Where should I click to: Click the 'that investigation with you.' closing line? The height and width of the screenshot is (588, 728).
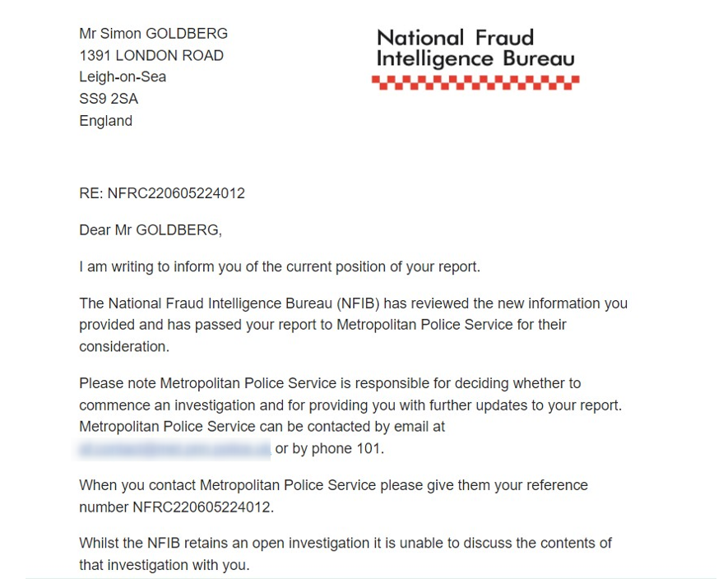coord(164,566)
